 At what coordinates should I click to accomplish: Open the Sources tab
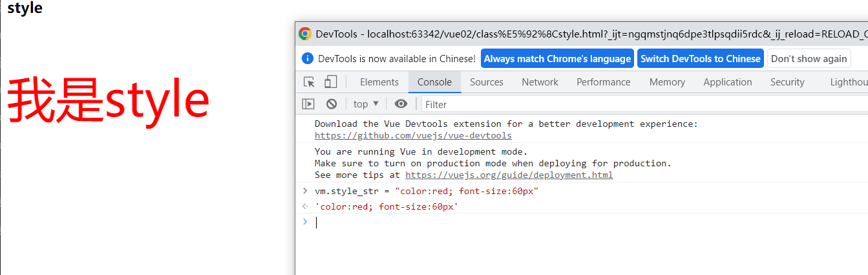click(x=486, y=82)
